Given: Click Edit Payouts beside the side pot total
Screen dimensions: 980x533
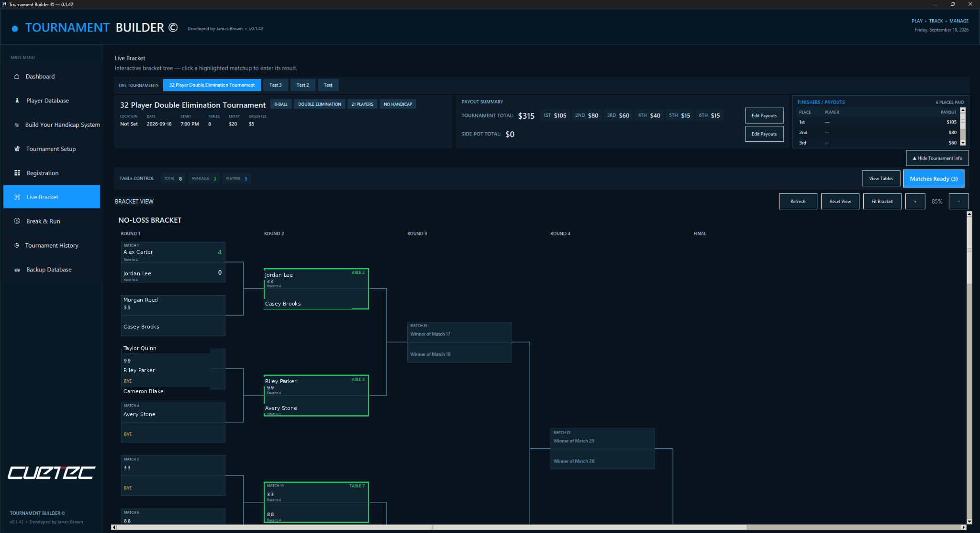Looking at the screenshot, I should [764, 134].
